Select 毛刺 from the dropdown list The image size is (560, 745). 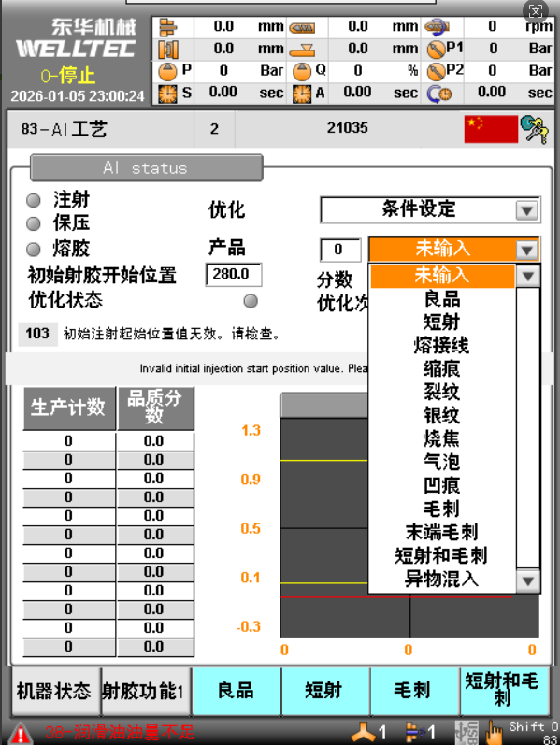442,509
